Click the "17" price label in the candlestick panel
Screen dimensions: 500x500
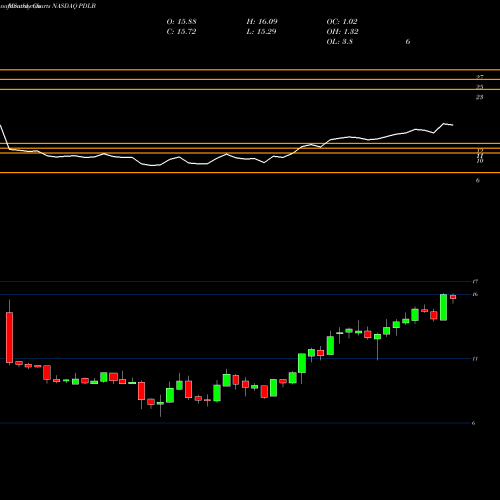tap(475, 282)
